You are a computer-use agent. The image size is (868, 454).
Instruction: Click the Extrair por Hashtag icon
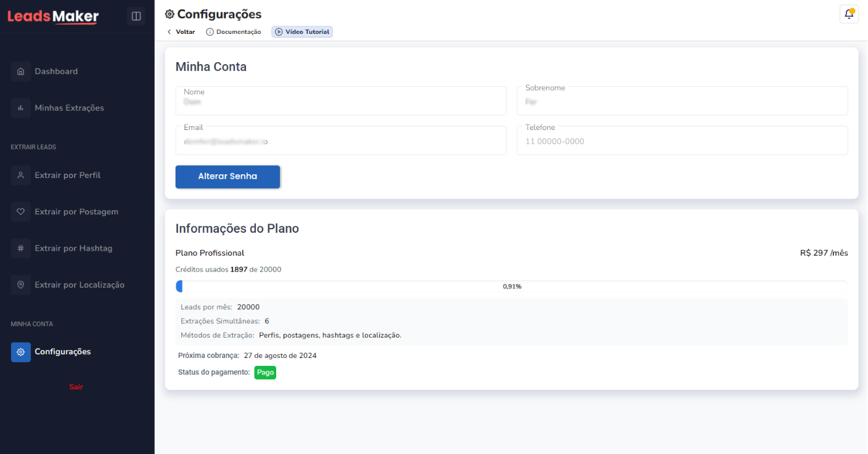(20, 248)
